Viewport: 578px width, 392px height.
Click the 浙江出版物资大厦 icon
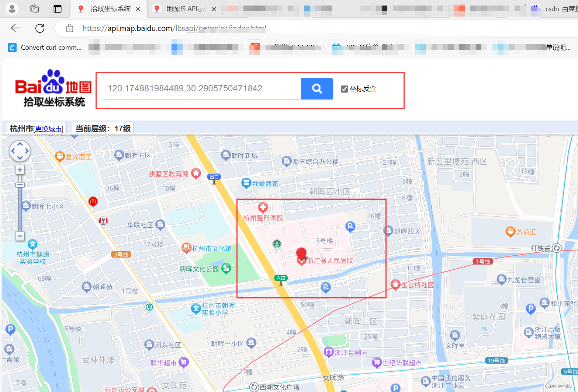click(x=528, y=332)
